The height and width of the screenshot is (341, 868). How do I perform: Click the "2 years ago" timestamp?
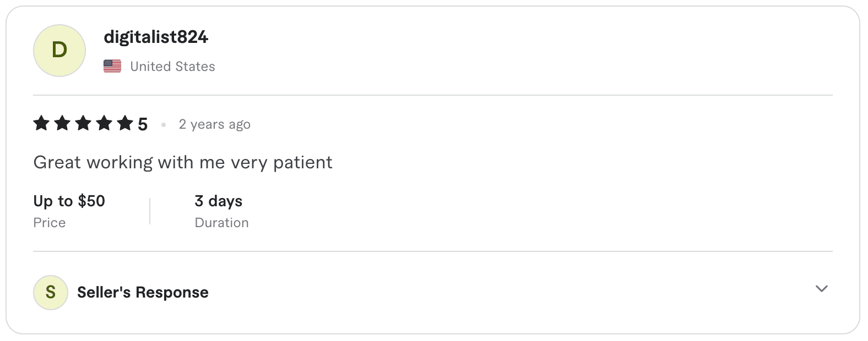pos(214,124)
